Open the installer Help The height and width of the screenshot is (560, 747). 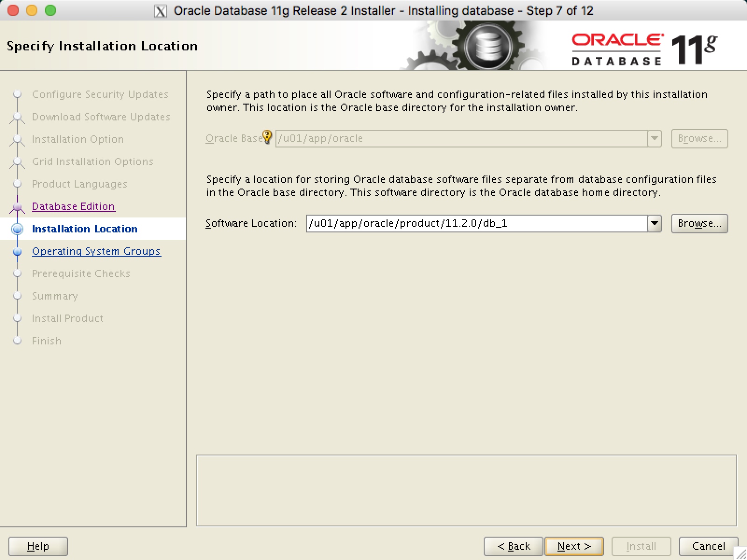click(38, 546)
